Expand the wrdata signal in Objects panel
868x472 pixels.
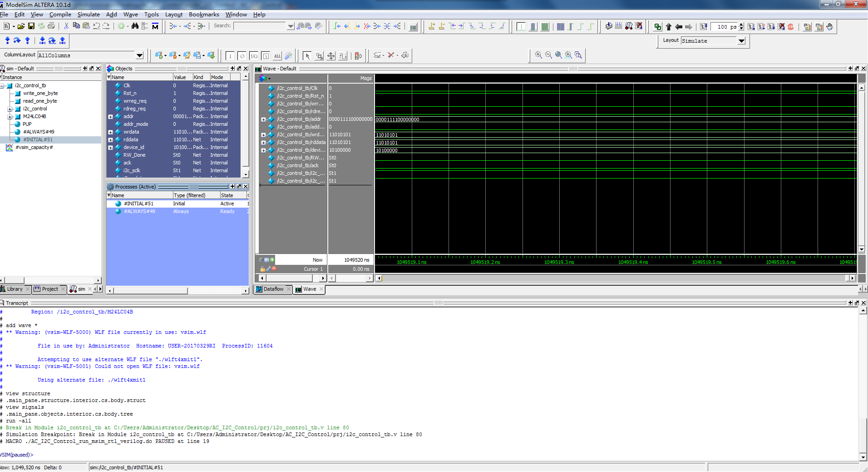[110, 132]
